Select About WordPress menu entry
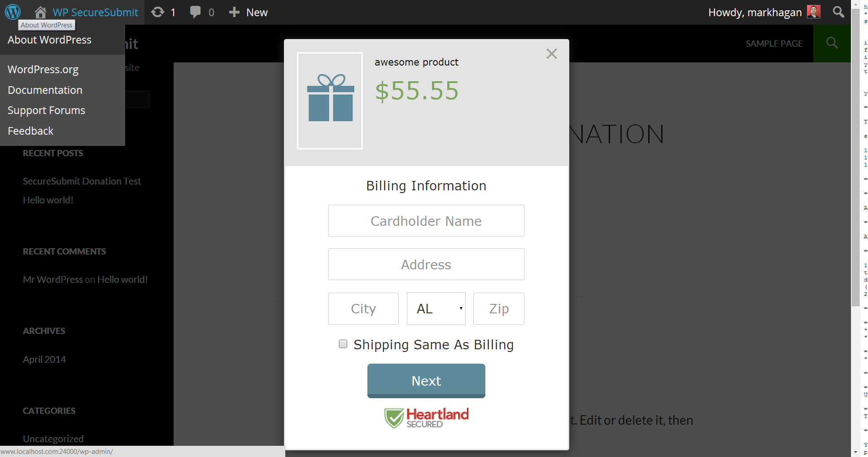868x457 pixels. (x=49, y=40)
